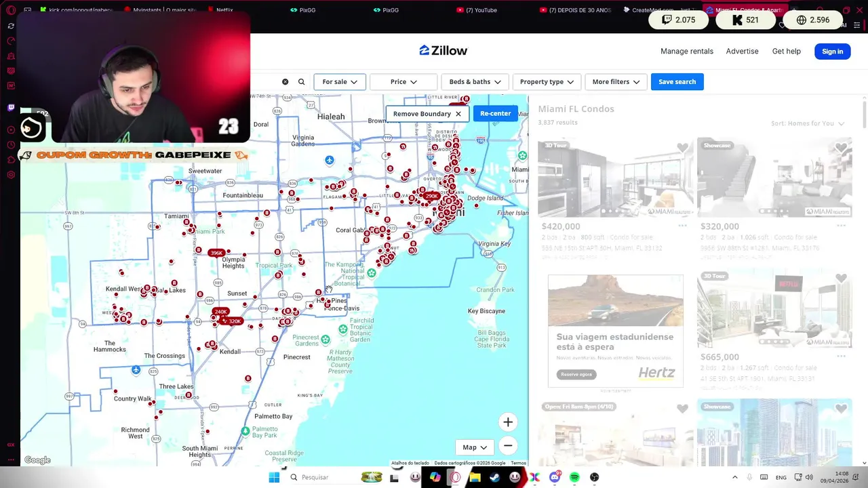
Task: Click Re-center map button
Action: (495, 113)
